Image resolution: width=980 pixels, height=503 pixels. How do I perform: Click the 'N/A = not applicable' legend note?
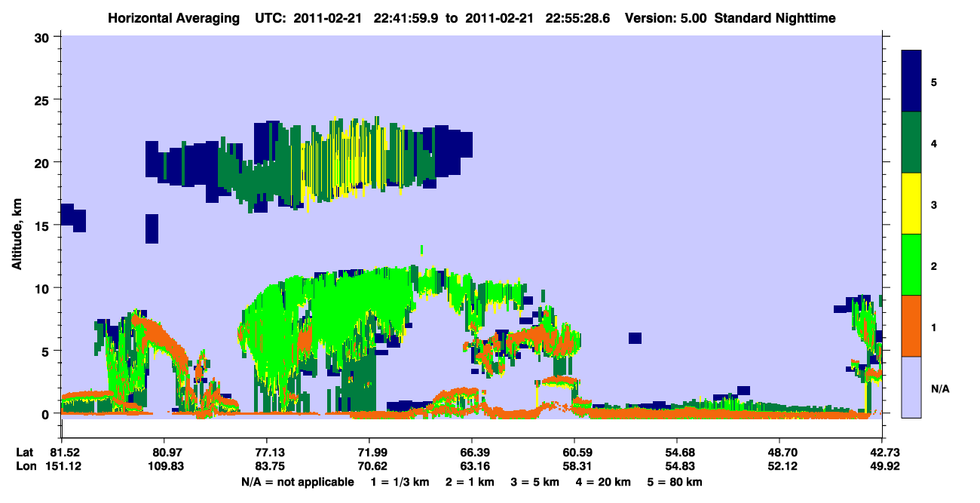(297, 482)
